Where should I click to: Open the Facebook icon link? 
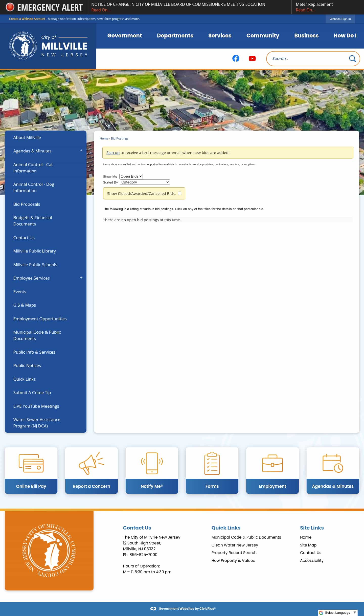click(x=236, y=58)
